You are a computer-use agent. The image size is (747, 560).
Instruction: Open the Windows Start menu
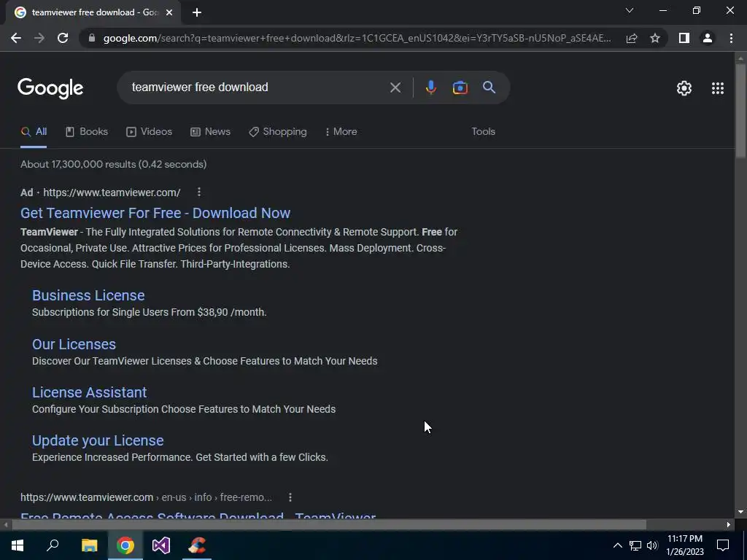[x=18, y=545]
